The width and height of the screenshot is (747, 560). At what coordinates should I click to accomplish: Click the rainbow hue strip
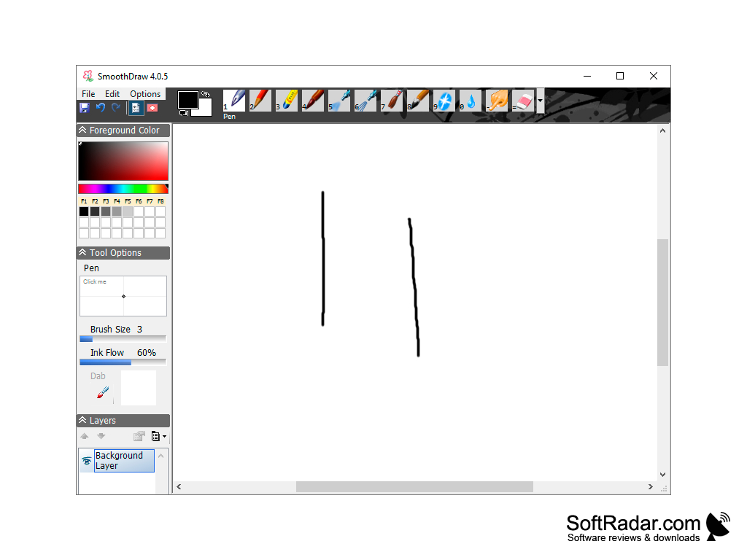123,189
